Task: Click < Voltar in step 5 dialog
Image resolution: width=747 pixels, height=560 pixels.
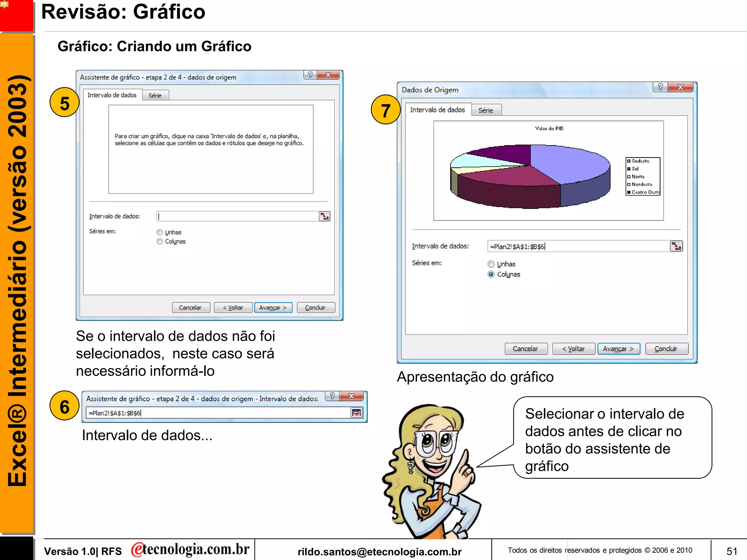Action: (233, 307)
